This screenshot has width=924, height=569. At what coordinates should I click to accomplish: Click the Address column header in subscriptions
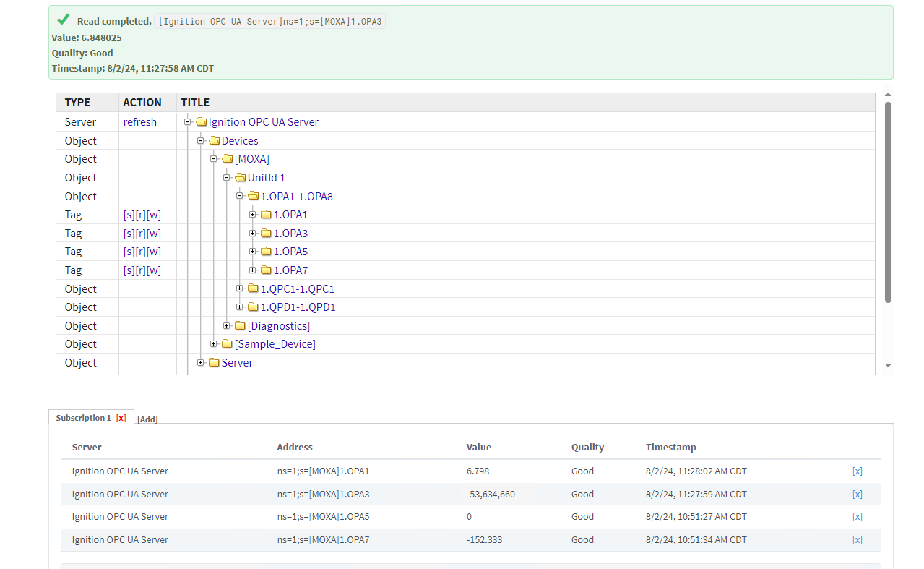(295, 448)
